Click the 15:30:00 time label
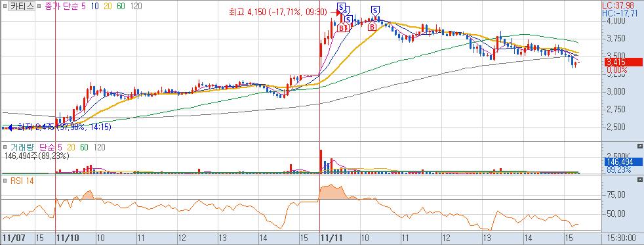The image size is (644, 245). 622,238
